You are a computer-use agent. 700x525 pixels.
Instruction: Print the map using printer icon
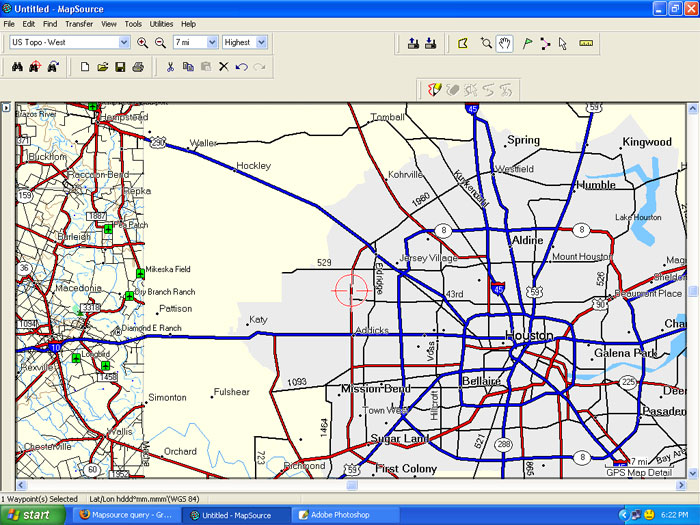(x=138, y=67)
